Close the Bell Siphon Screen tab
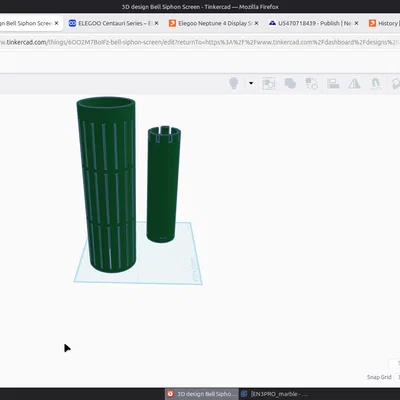Image resolution: width=400 pixels, height=400 pixels. 56,23
